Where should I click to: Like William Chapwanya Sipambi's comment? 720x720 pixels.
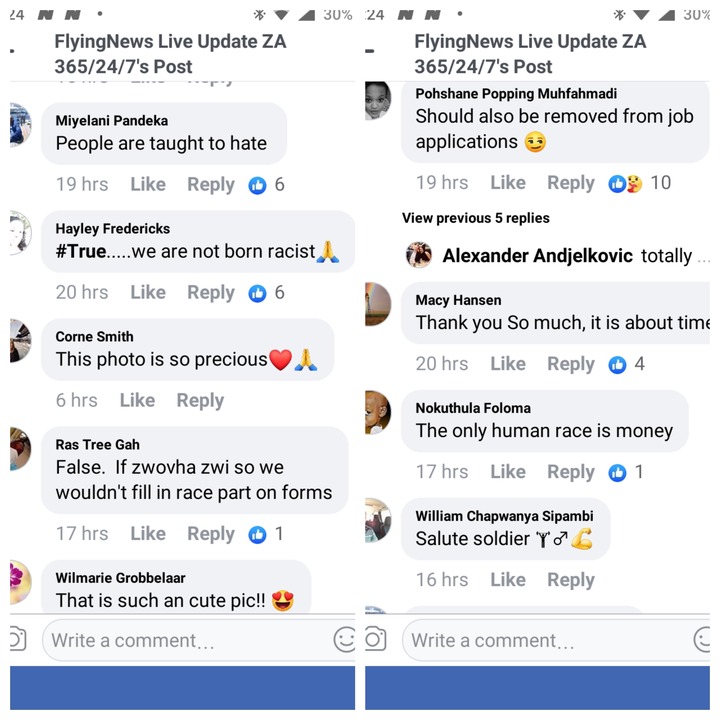point(508,580)
